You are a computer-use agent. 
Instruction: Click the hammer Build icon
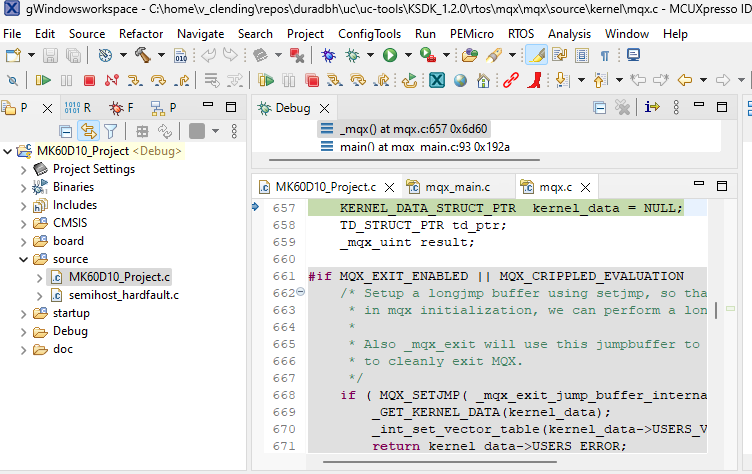(142, 55)
